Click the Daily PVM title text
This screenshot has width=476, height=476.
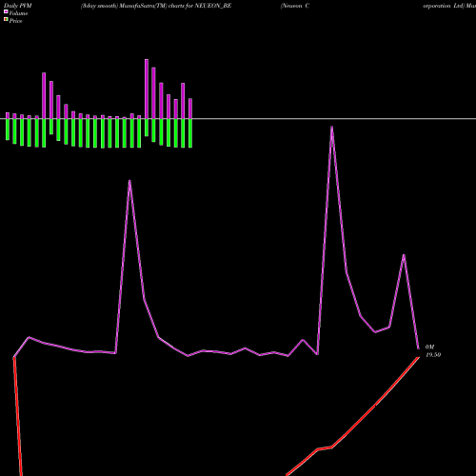click(18, 6)
